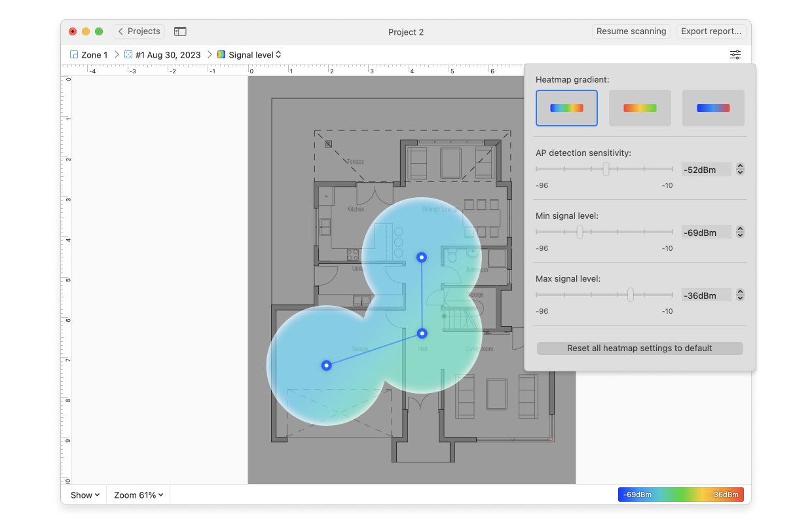The image size is (812, 524).
Task: Click the Max signal level label
Action: click(568, 279)
